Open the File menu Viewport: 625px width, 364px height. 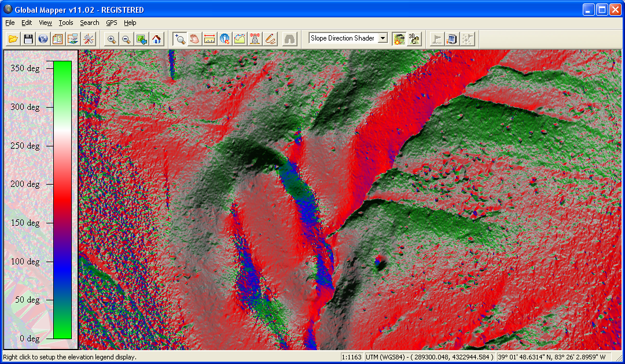(9, 23)
